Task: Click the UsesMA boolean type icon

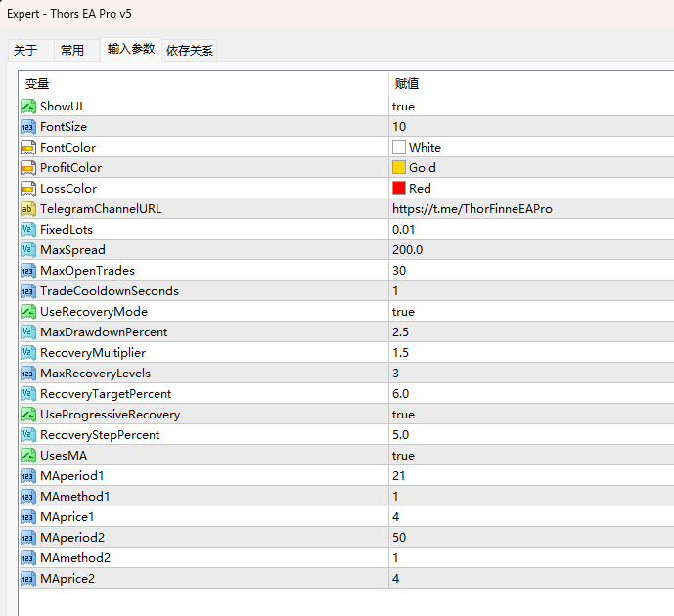Action: pos(28,456)
